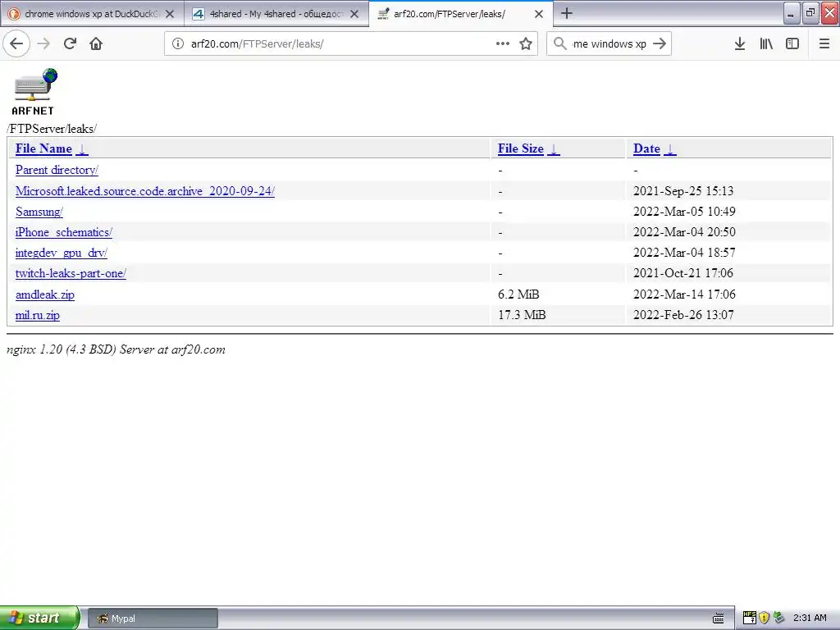Download the mil.ru.zip file
Image resolution: width=840 pixels, height=630 pixels.
(x=38, y=315)
